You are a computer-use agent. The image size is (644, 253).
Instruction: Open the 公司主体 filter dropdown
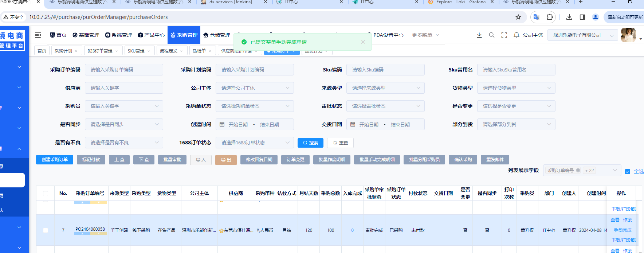(255, 88)
